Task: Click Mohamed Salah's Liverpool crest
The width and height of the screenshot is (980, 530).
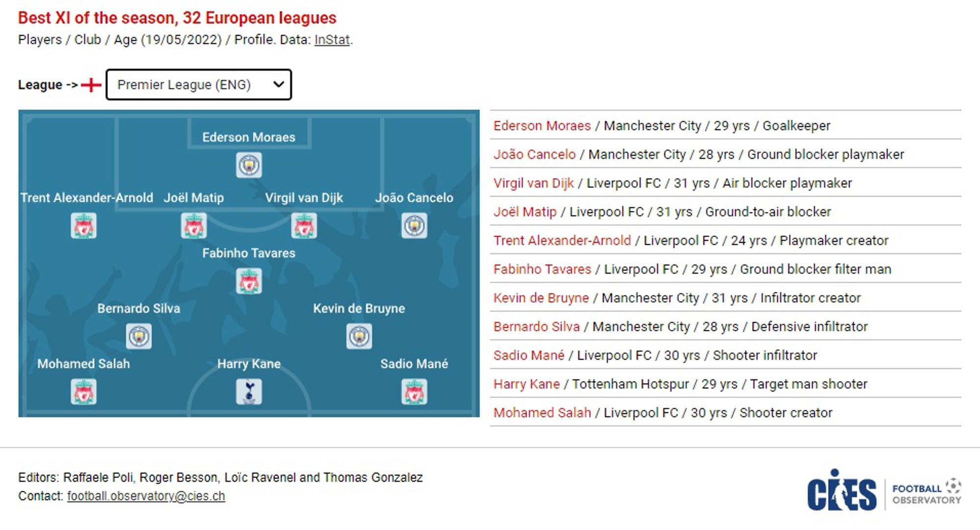Action: [83, 392]
